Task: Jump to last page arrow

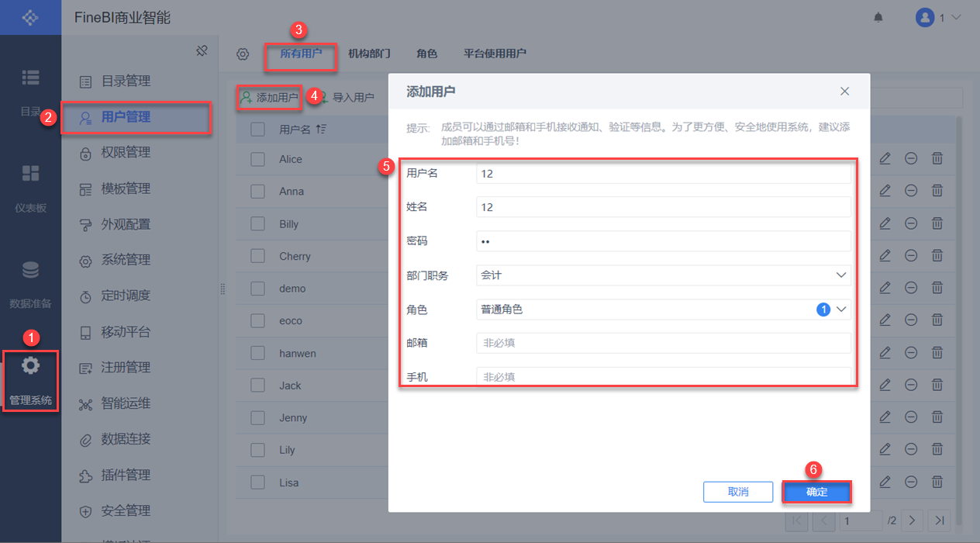Action: click(x=939, y=520)
